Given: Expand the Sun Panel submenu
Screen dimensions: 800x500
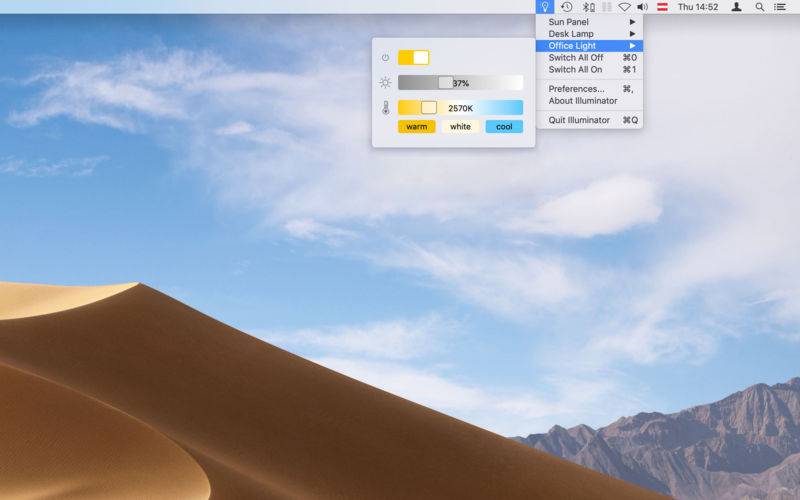Looking at the screenshot, I should click(x=589, y=22).
